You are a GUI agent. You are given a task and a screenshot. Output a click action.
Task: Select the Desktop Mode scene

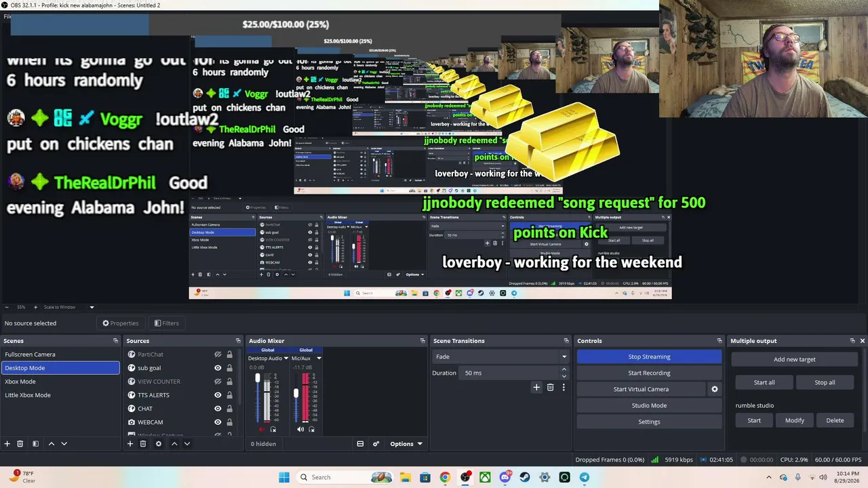click(x=60, y=368)
